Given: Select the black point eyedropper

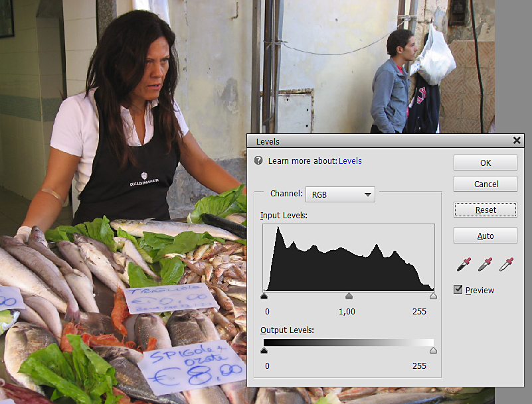Looking at the screenshot, I should coord(463,265).
